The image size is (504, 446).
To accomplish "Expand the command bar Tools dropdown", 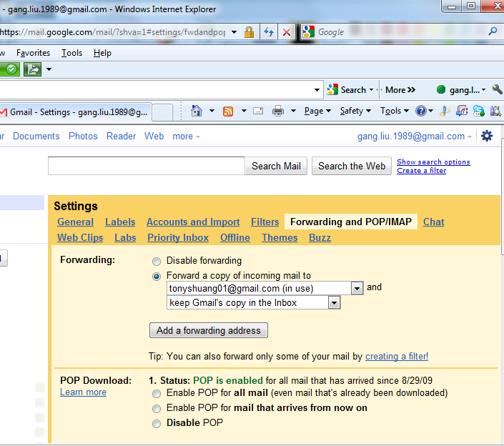I will point(395,111).
